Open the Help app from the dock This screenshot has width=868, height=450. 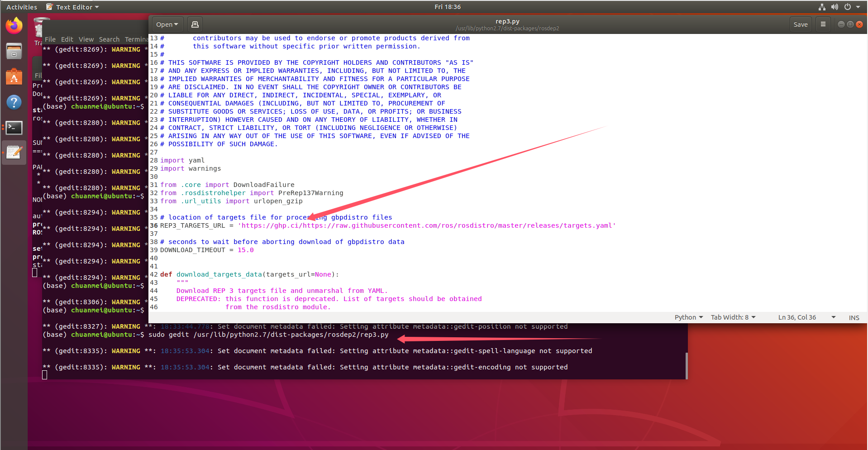[x=14, y=102]
